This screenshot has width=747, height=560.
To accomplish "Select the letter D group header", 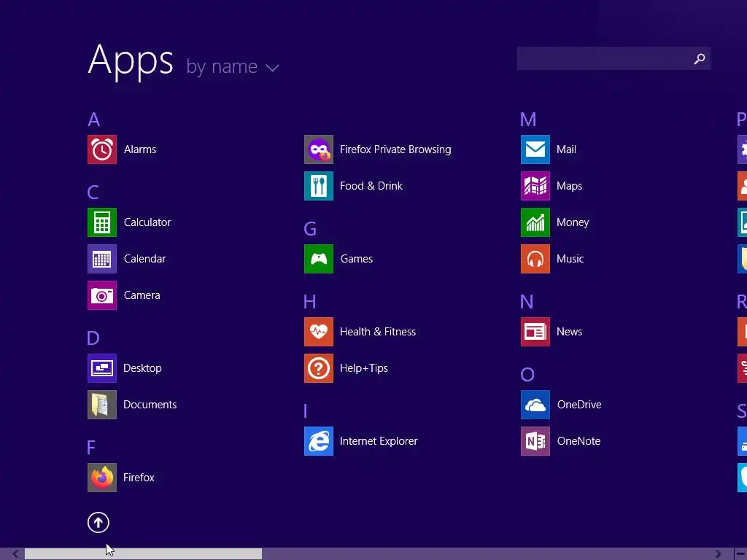I will click(93, 338).
